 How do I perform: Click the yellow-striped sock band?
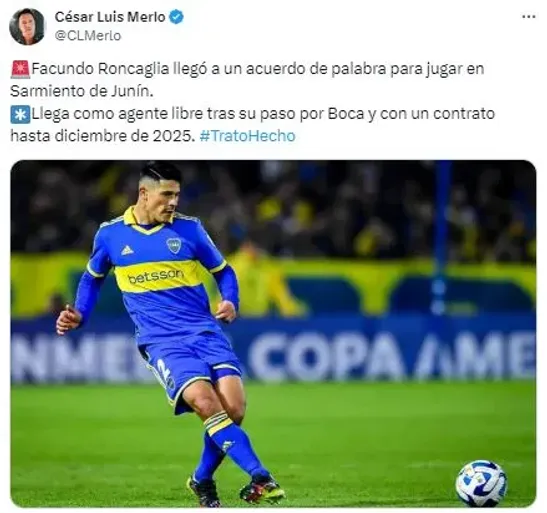[218, 423]
